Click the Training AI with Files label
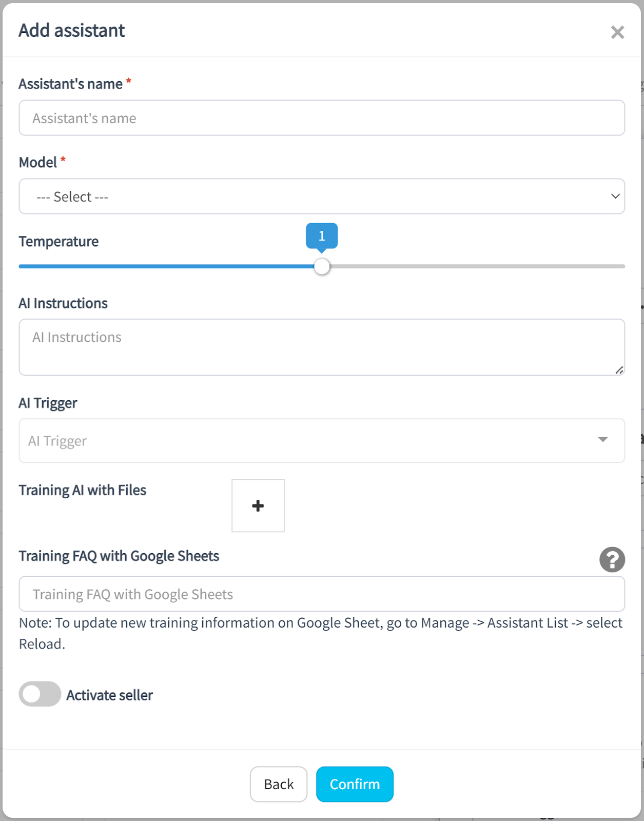Image resolution: width=644 pixels, height=821 pixels. coord(83,491)
